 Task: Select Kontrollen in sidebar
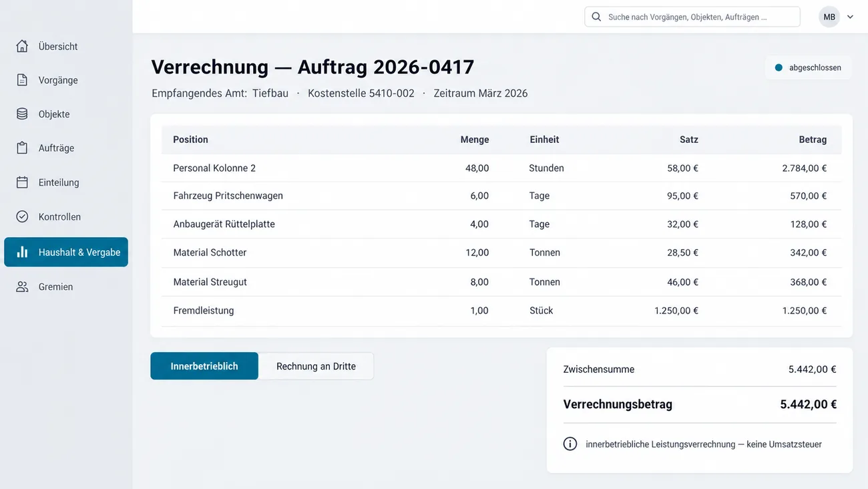pyautogui.click(x=66, y=216)
